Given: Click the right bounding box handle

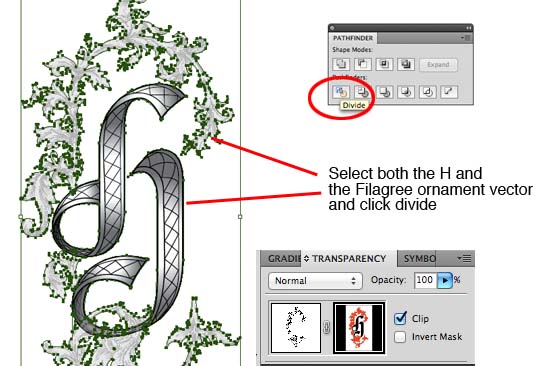Looking at the screenshot, I should click(240, 217).
